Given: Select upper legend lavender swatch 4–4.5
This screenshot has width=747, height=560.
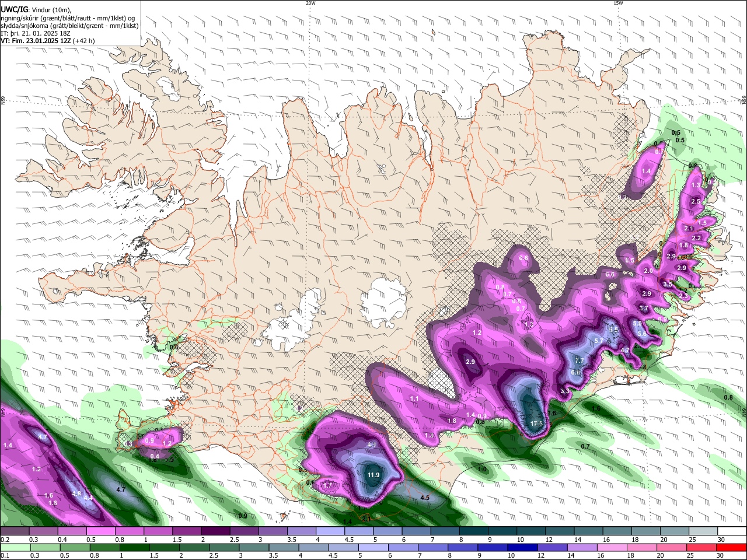Looking at the screenshot, I should (x=330, y=531).
